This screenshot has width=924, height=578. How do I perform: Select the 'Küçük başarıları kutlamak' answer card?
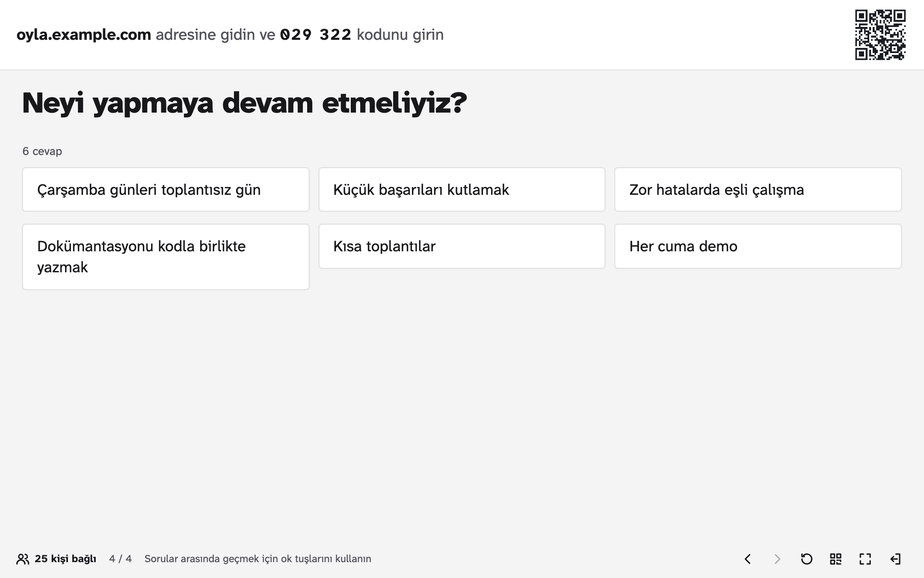click(462, 190)
